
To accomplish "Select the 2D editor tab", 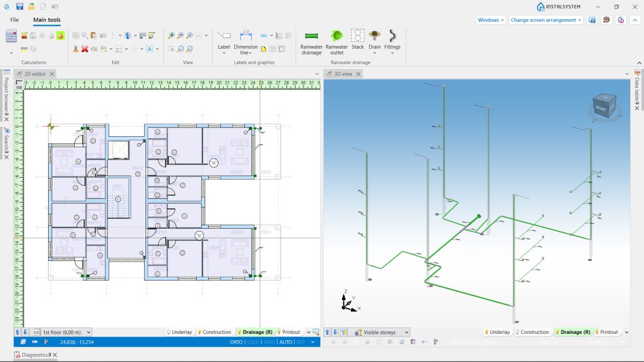I will (x=35, y=74).
